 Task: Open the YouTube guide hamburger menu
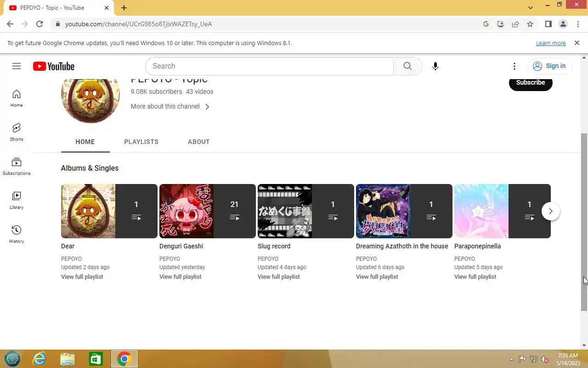point(17,66)
